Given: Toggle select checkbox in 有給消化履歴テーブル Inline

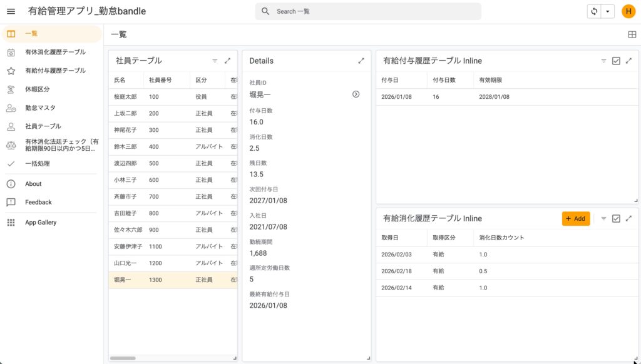Looking at the screenshot, I should (x=616, y=218).
